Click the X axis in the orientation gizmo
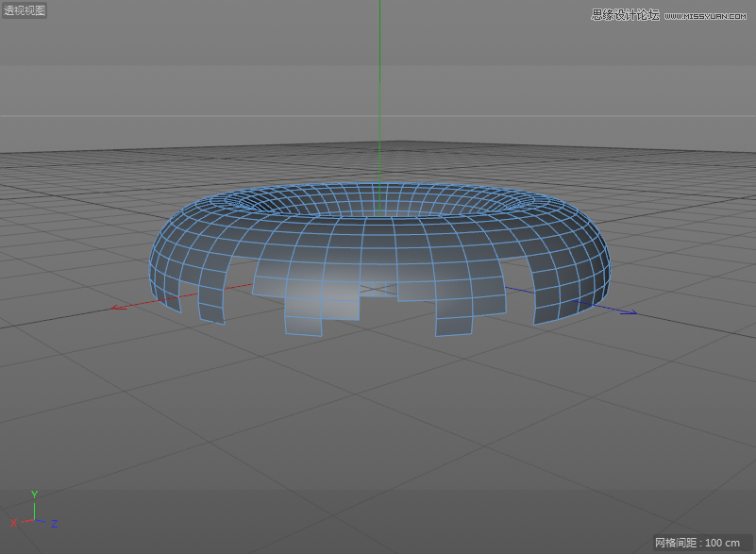The height and width of the screenshot is (554, 756). click(x=14, y=522)
